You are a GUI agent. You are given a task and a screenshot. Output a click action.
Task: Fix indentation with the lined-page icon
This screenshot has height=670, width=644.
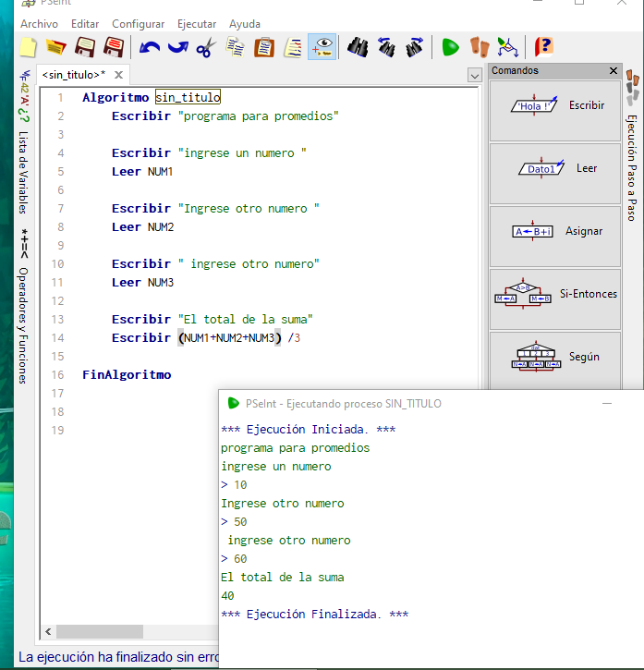click(293, 47)
